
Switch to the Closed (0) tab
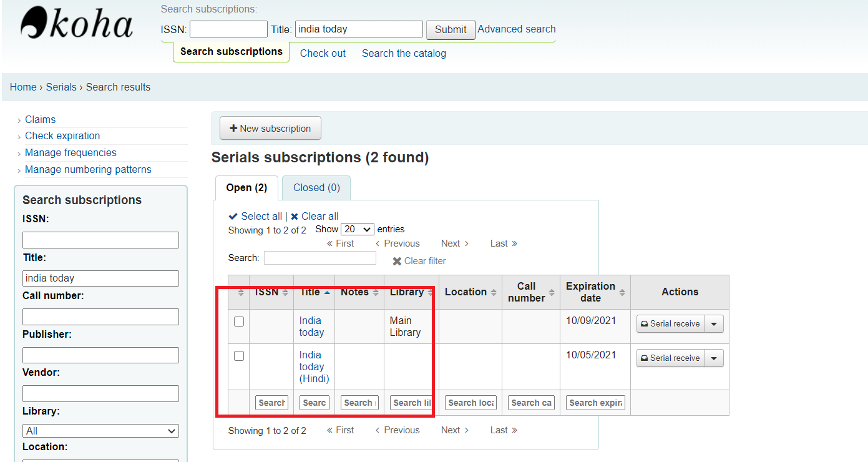point(316,187)
